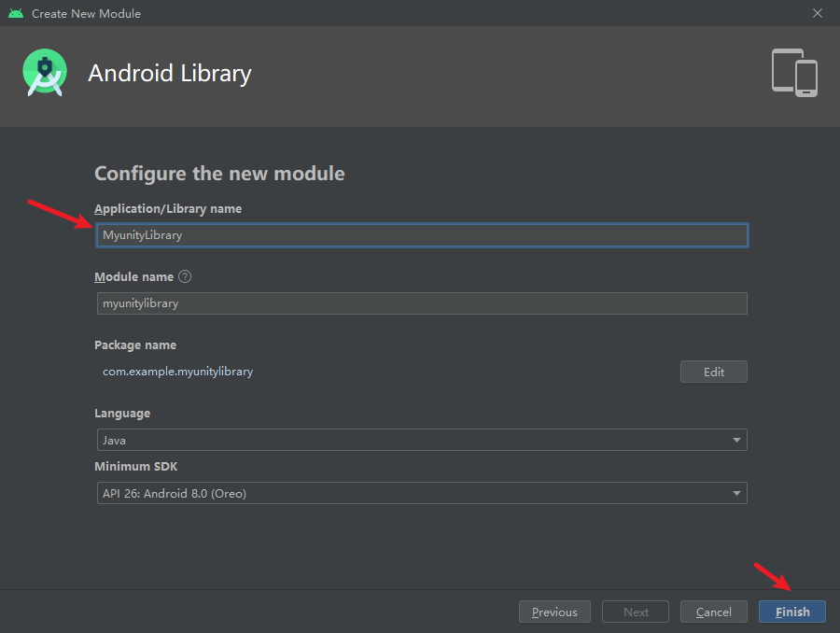Viewport: 840px width, 633px height.
Task: Click the Application/Library name input field
Action: click(421, 235)
